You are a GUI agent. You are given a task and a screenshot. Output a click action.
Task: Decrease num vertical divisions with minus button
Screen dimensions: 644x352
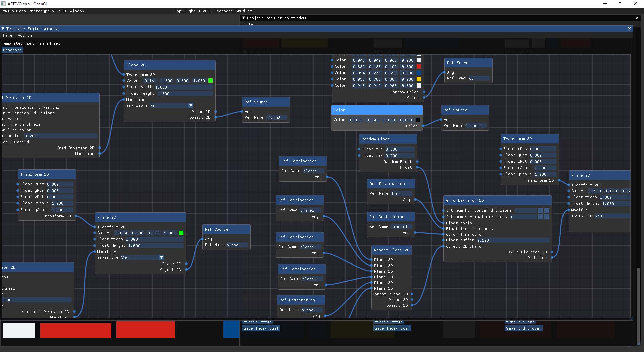tap(540, 217)
